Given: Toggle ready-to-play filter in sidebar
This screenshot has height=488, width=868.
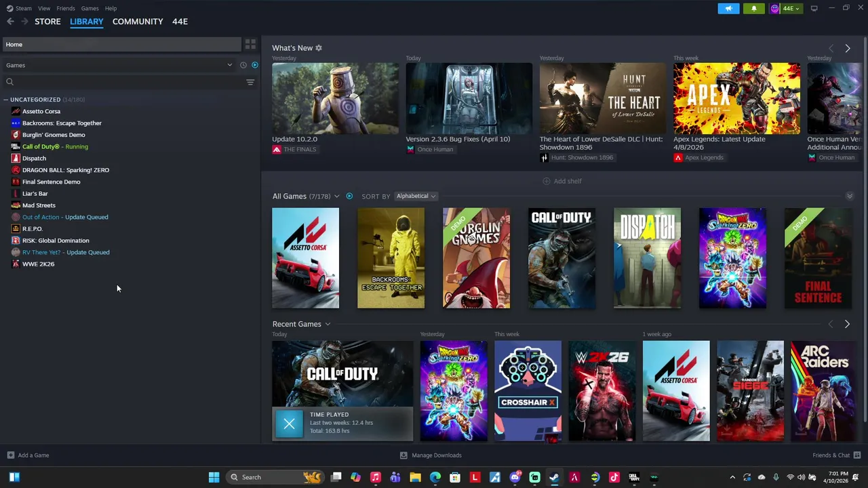Looking at the screenshot, I should [x=255, y=65].
